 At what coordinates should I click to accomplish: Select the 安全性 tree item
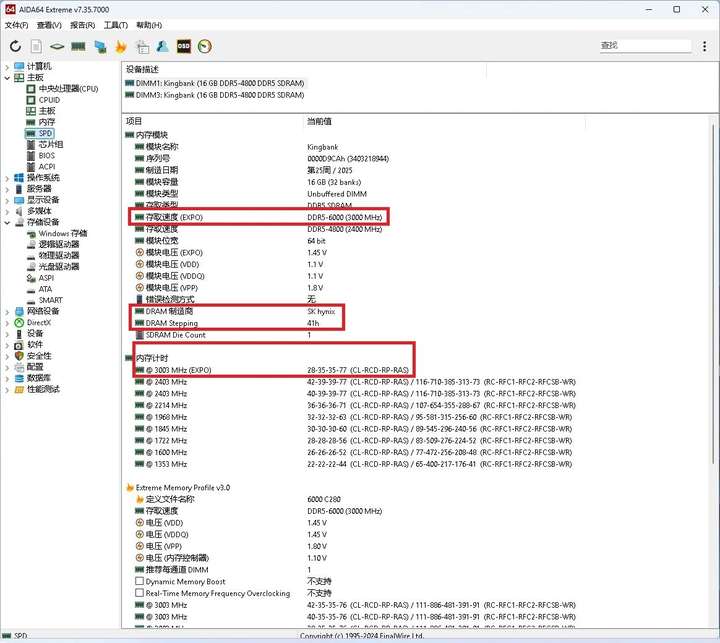click(x=39, y=356)
